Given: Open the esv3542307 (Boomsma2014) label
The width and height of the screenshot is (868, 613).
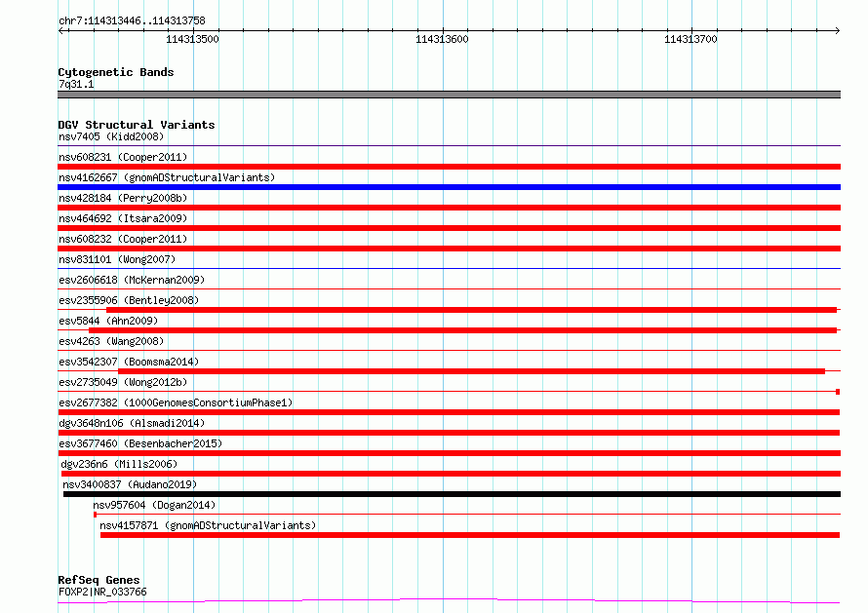Looking at the screenshot, I should tap(129, 362).
